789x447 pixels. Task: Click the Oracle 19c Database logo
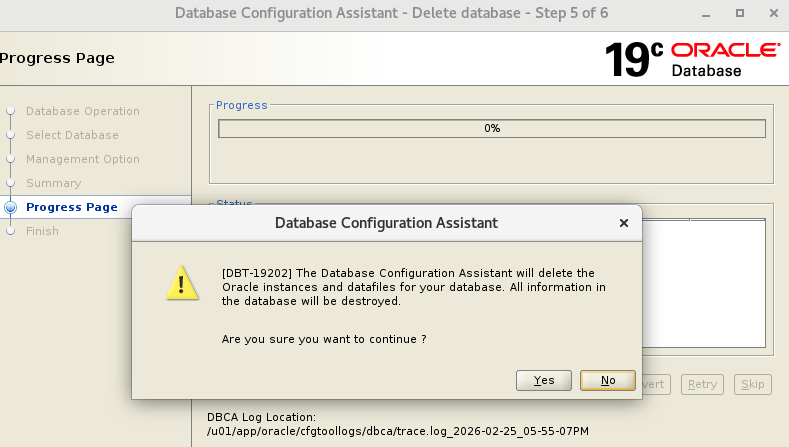tap(692, 59)
